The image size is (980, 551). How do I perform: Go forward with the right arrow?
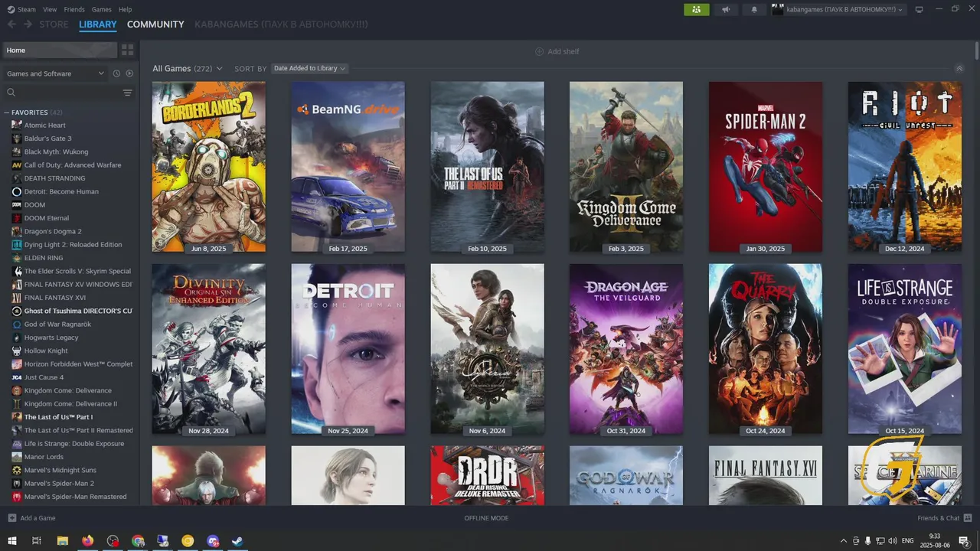(x=28, y=24)
